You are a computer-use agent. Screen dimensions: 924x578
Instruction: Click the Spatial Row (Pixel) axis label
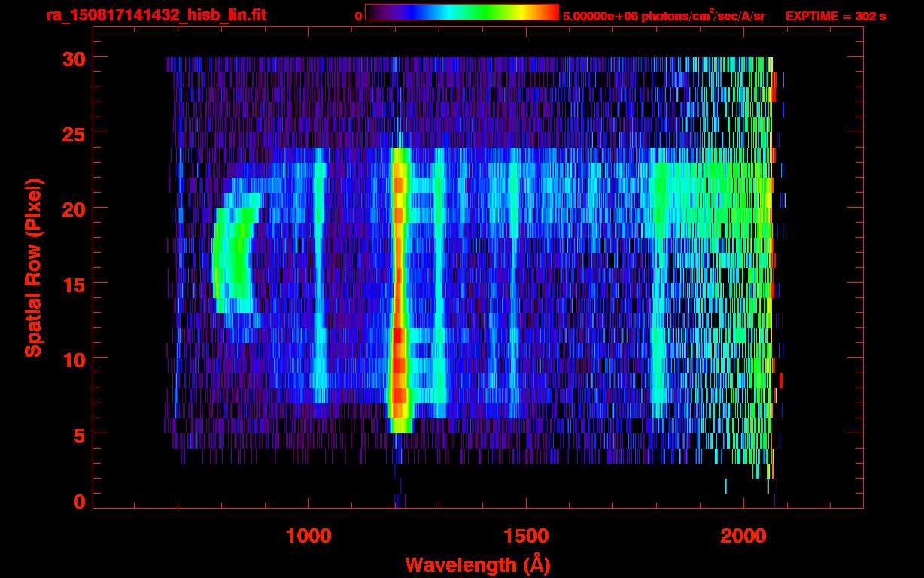(x=32, y=267)
